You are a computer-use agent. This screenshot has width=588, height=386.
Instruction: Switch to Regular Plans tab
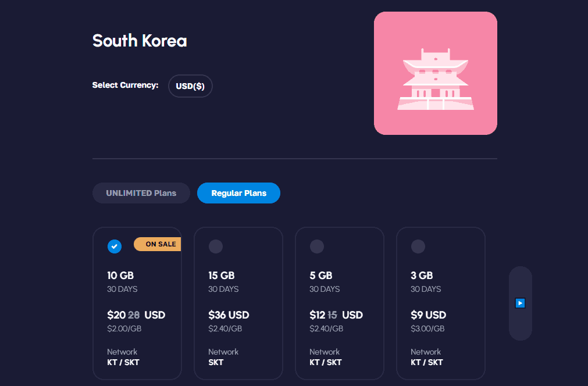pos(238,193)
